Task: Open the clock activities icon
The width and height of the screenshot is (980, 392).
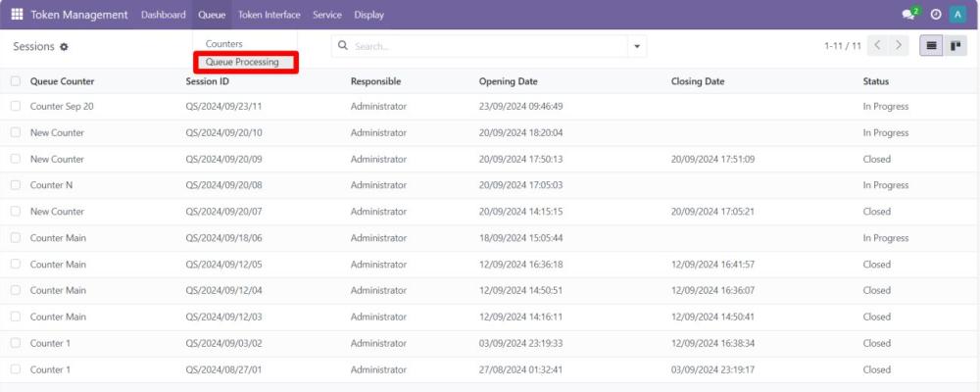Action: pos(936,15)
